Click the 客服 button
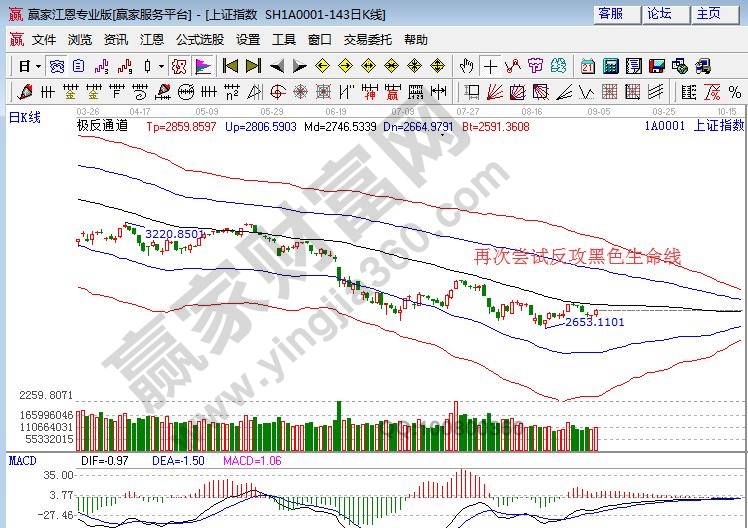Screen dimensions: 748x528 611,14
